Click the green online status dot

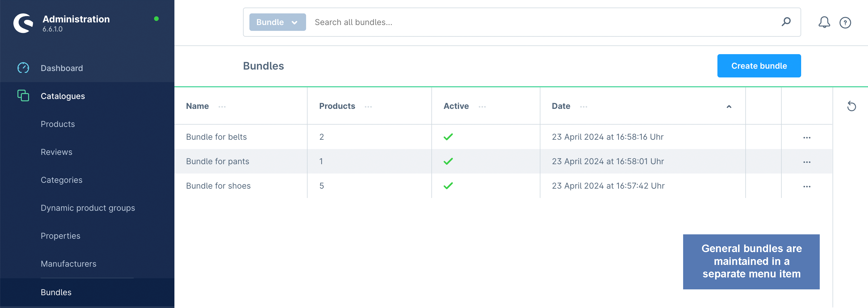tap(156, 19)
